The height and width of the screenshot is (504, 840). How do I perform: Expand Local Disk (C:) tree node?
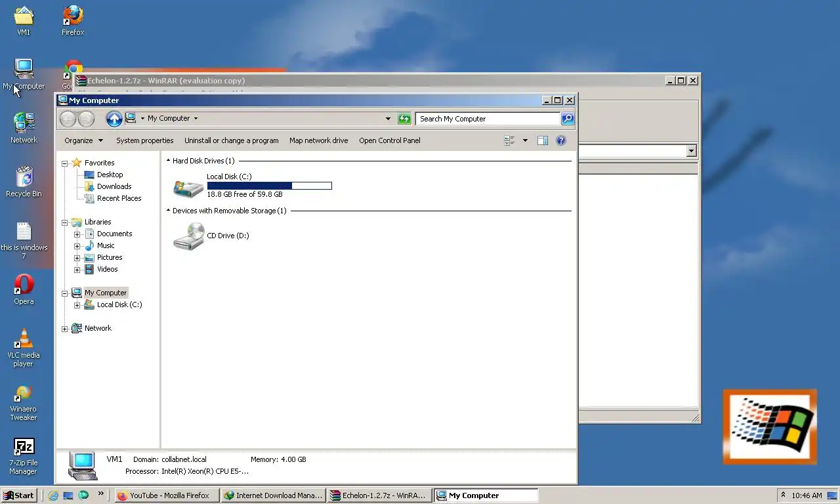(77, 305)
